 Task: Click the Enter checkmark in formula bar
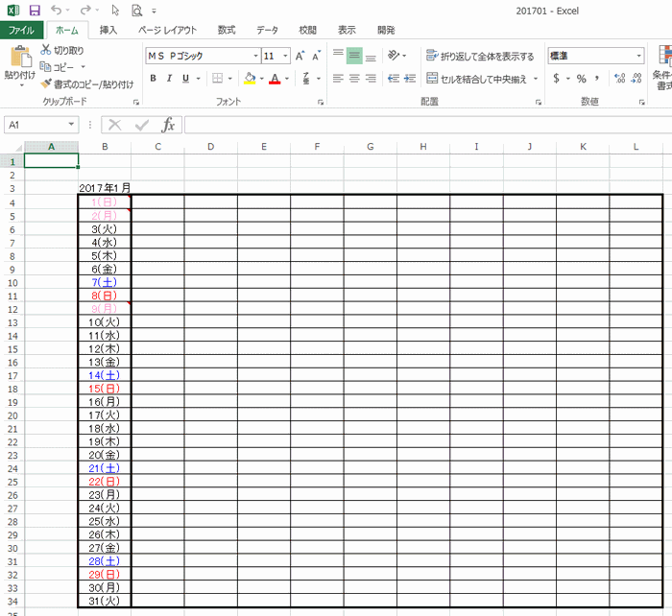coord(141,125)
